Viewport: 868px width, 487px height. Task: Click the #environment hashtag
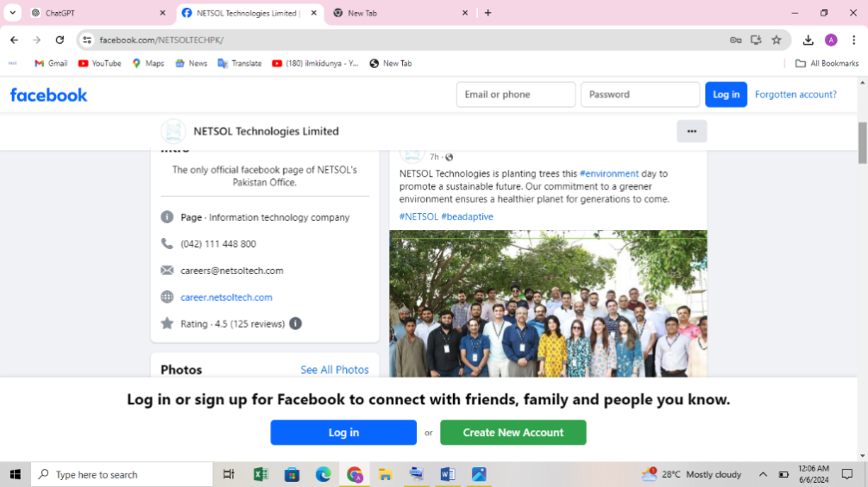609,173
